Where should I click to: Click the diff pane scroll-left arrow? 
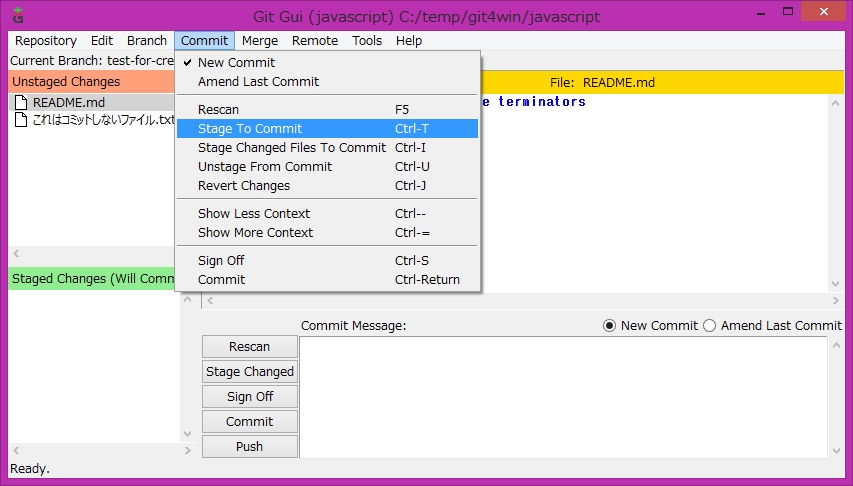click(210, 300)
